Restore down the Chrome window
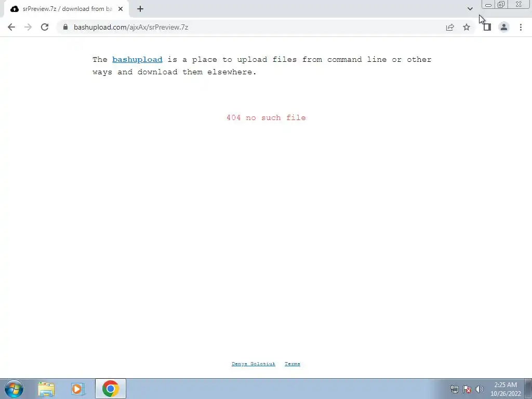 click(501, 4)
